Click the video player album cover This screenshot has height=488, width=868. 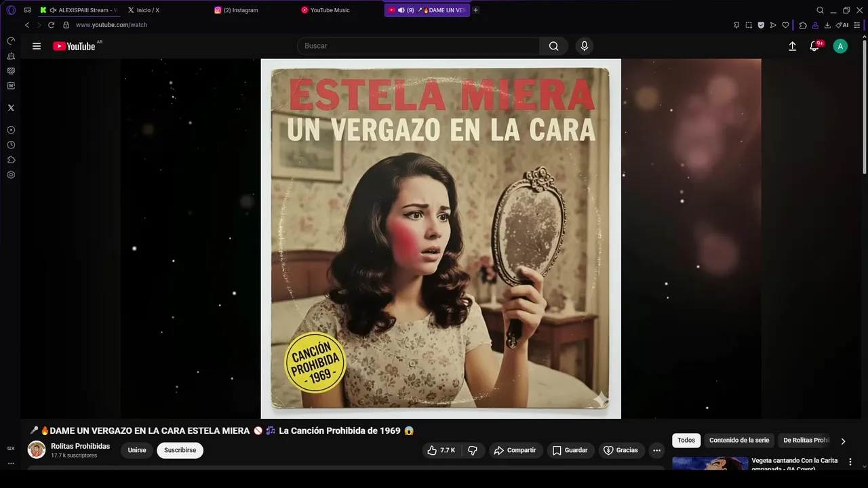[x=441, y=239]
